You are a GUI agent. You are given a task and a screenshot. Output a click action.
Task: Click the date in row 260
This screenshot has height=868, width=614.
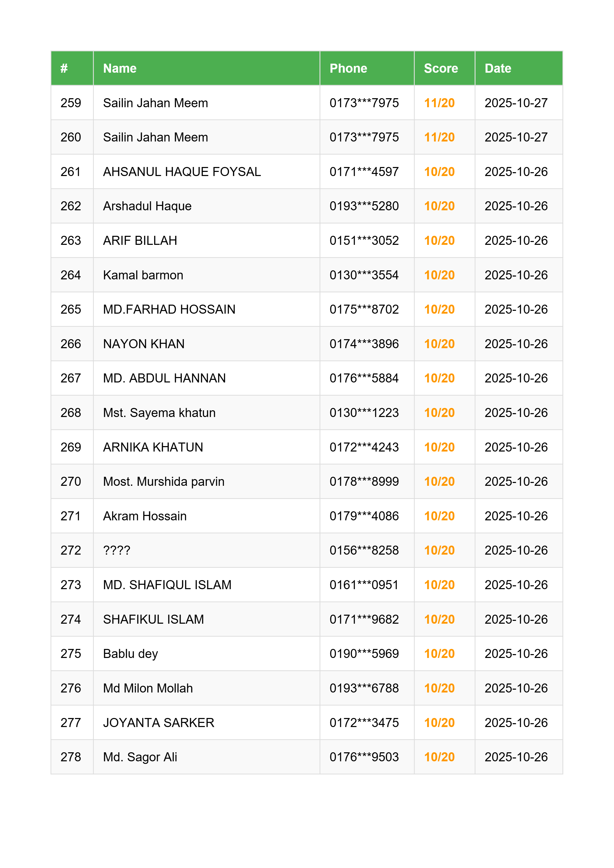[x=516, y=137]
